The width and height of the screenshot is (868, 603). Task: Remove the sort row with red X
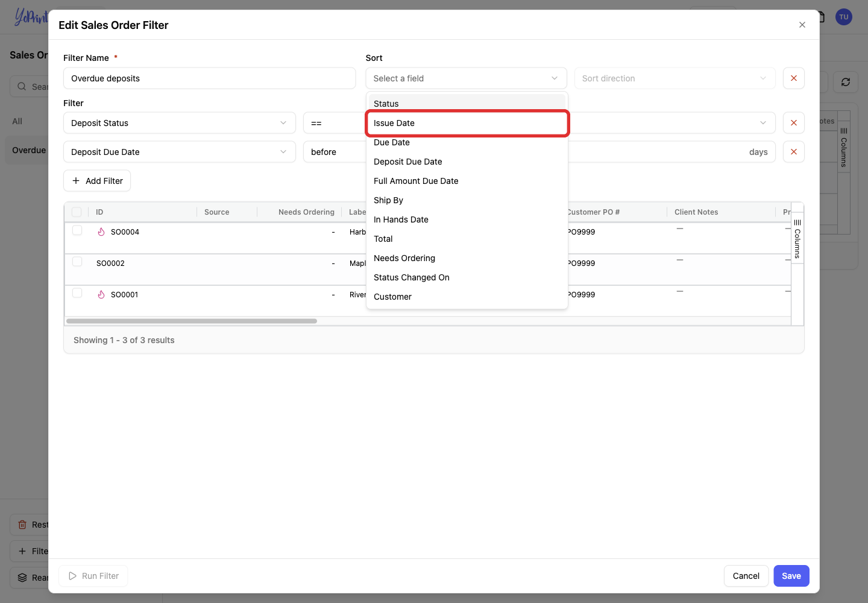(x=794, y=78)
